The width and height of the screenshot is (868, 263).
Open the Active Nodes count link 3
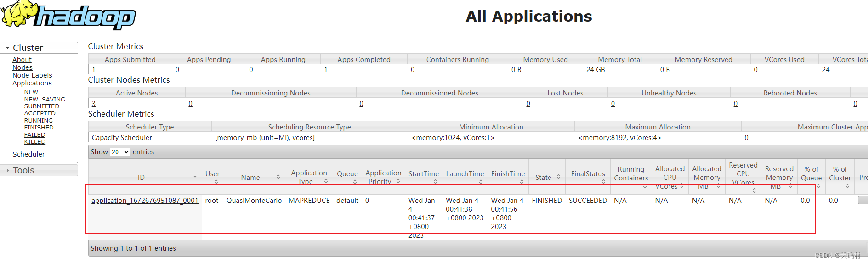pyautogui.click(x=94, y=104)
